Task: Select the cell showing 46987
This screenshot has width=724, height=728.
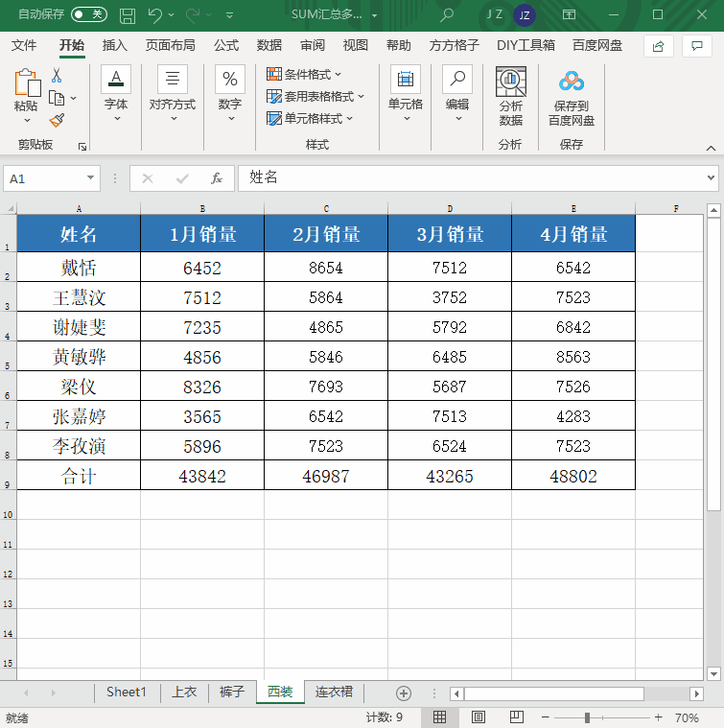Action: (x=326, y=476)
